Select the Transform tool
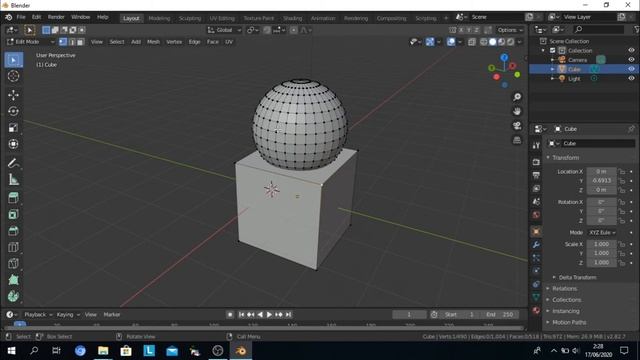 point(13,144)
